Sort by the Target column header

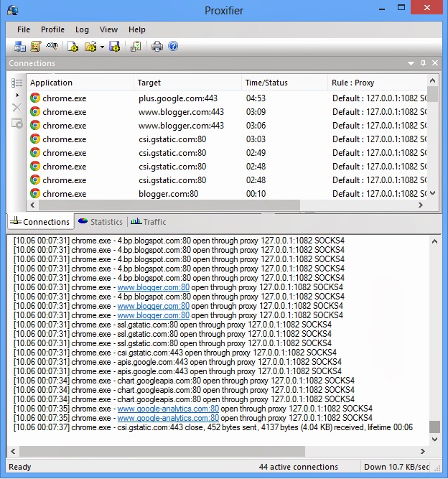click(x=187, y=83)
